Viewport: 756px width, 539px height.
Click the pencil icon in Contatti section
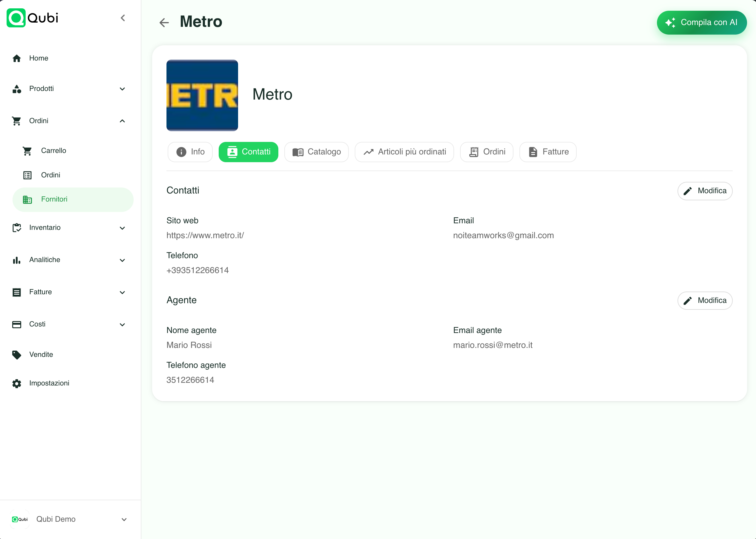[688, 191]
